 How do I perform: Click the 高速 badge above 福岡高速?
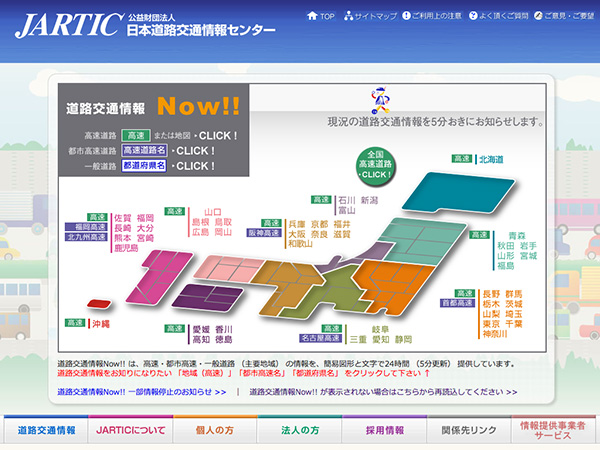(97, 217)
